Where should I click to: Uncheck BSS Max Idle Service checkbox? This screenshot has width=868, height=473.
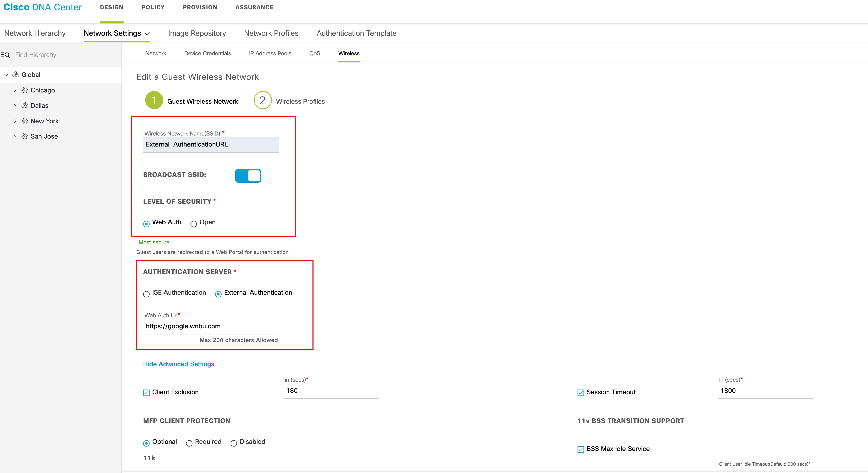(581, 450)
